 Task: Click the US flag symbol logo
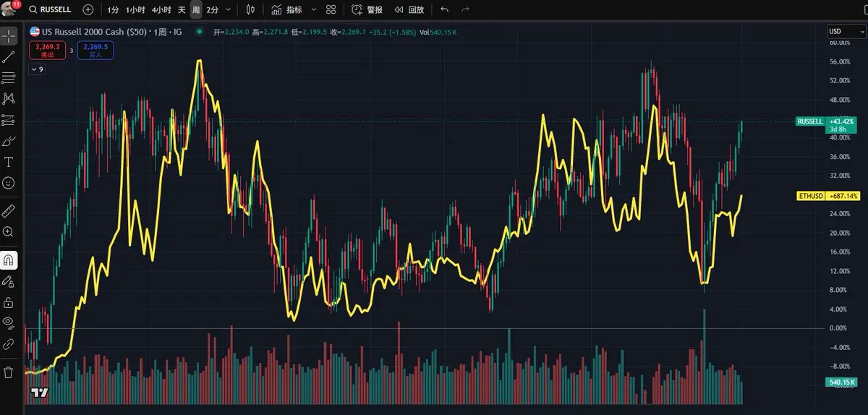click(35, 32)
